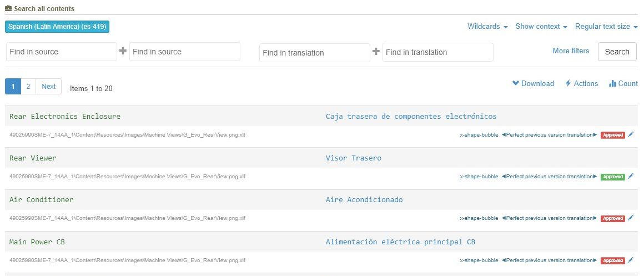Go to page 2 of results
This screenshot has height=276, width=644.
coord(28,86)
